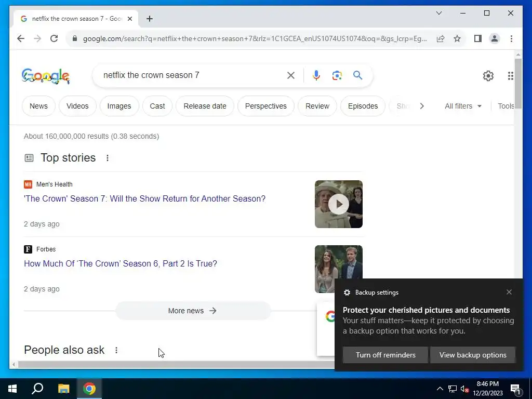
Task: Open the Tools options
Action: click(506, 106)
